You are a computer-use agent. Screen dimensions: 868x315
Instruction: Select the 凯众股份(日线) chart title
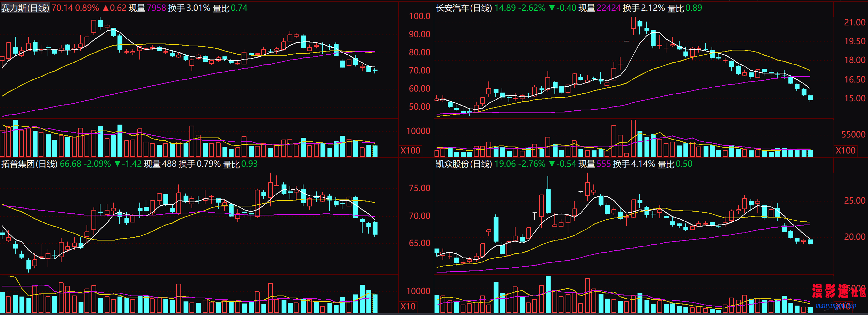pos(464,164)
